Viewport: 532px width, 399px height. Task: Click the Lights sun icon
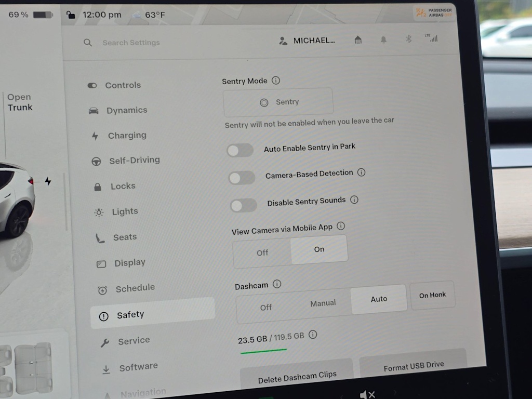(x=99, y=212)
